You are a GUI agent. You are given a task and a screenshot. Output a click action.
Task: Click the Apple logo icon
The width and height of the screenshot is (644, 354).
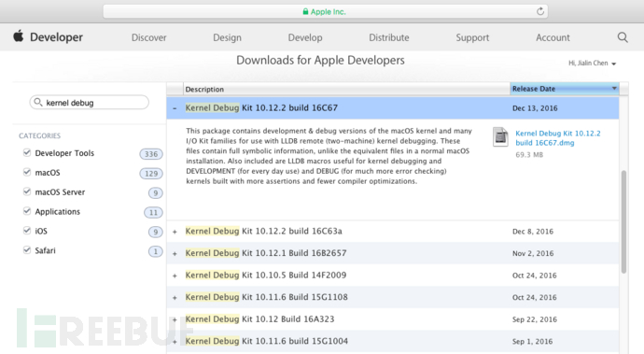tap(19, 36)
